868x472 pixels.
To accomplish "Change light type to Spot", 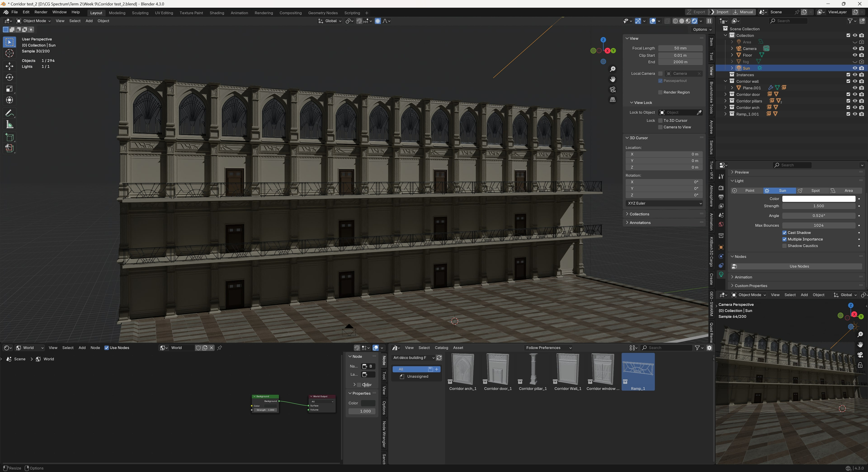I will [815, 191].
